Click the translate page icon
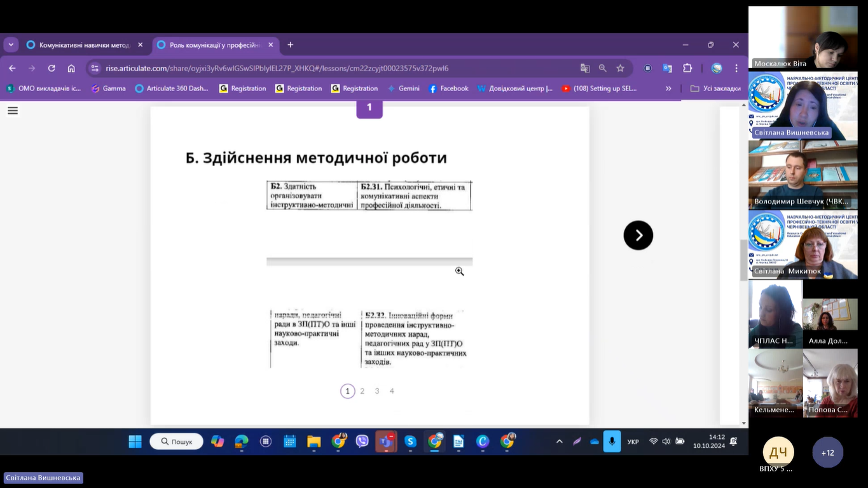The width and height of the screenshot is (868, 488). 585,68
